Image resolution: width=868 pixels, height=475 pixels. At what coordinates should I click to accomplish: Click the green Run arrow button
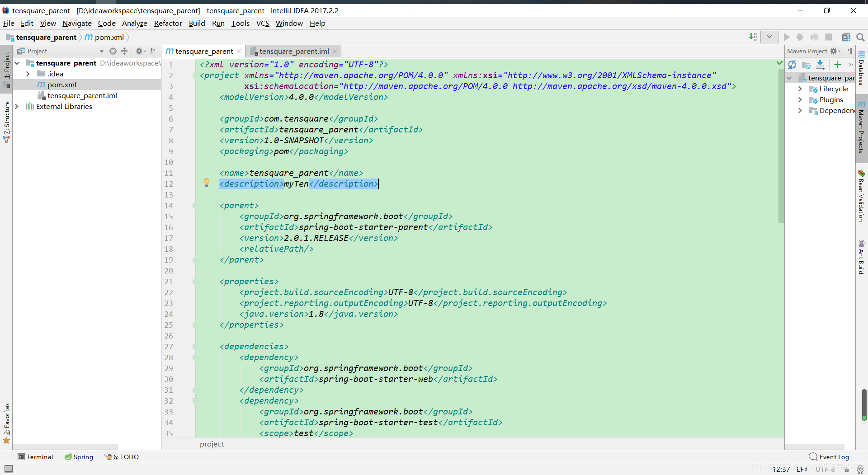[x=787, y=37]
